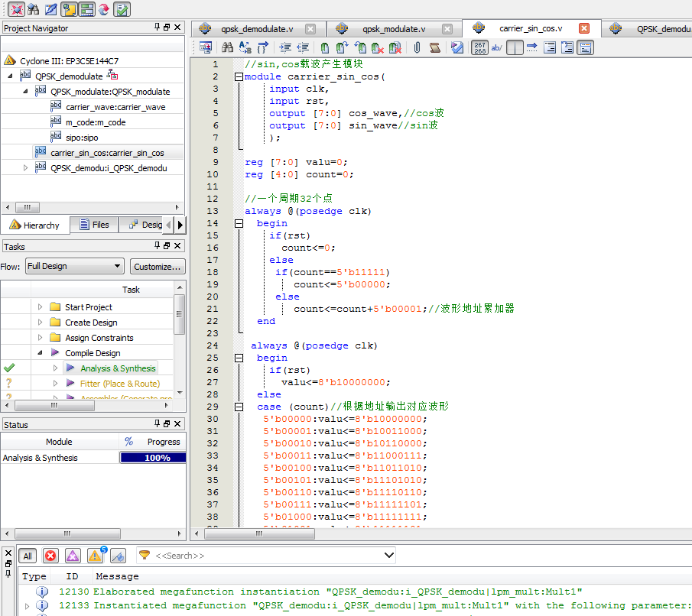Image resolution: width=692 pixels, height=616 pixels.
Task: Switch to the Files tab
Action: pyautogui.click(x=93, y=225)
